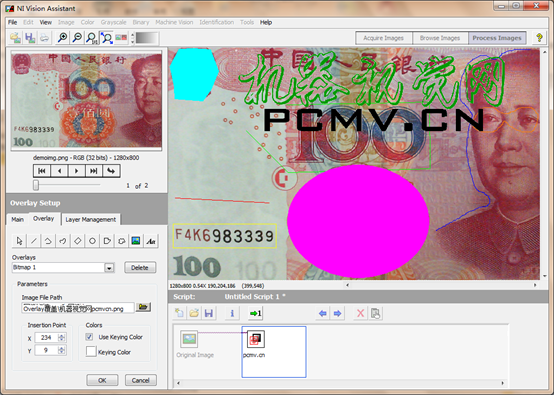The width and height of the screenshot is (554, 395).
Task: Click the image browser slider handle
Action: 36,185
